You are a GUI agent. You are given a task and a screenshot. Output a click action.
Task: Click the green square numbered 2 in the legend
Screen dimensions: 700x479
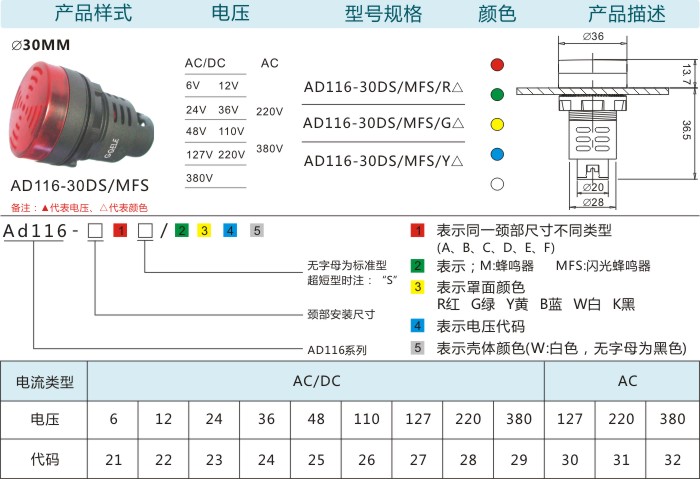click(418, 266)
